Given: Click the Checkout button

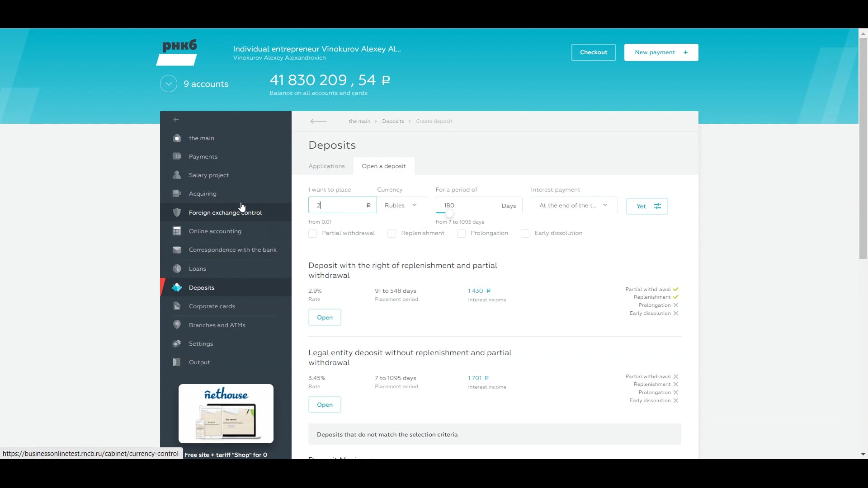Looking at the screenshot, I should pos(594,52).
